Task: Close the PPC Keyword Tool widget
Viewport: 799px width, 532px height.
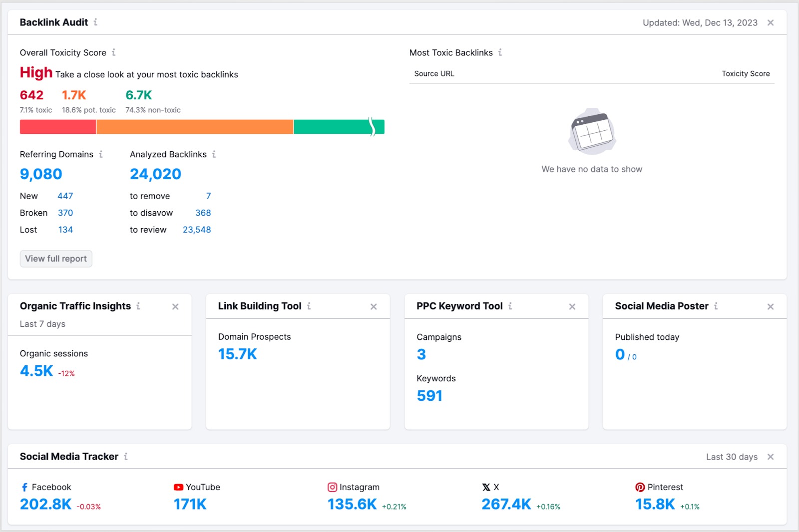Action: 572,306
